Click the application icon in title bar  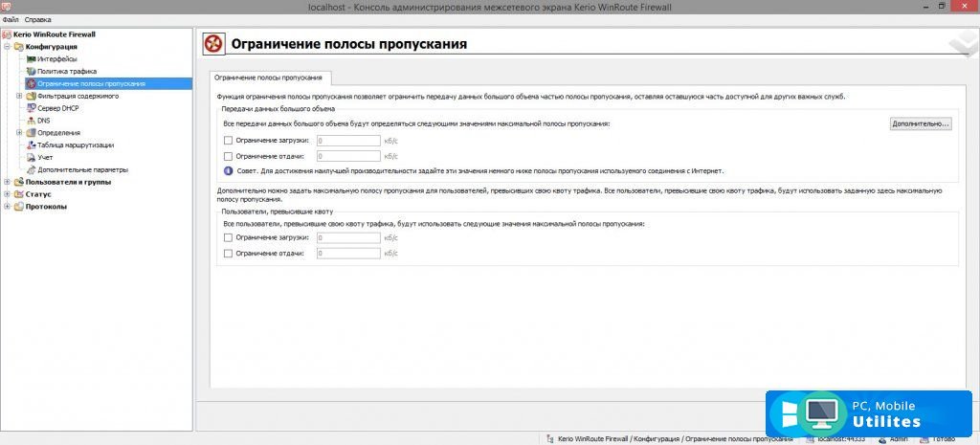7,6
